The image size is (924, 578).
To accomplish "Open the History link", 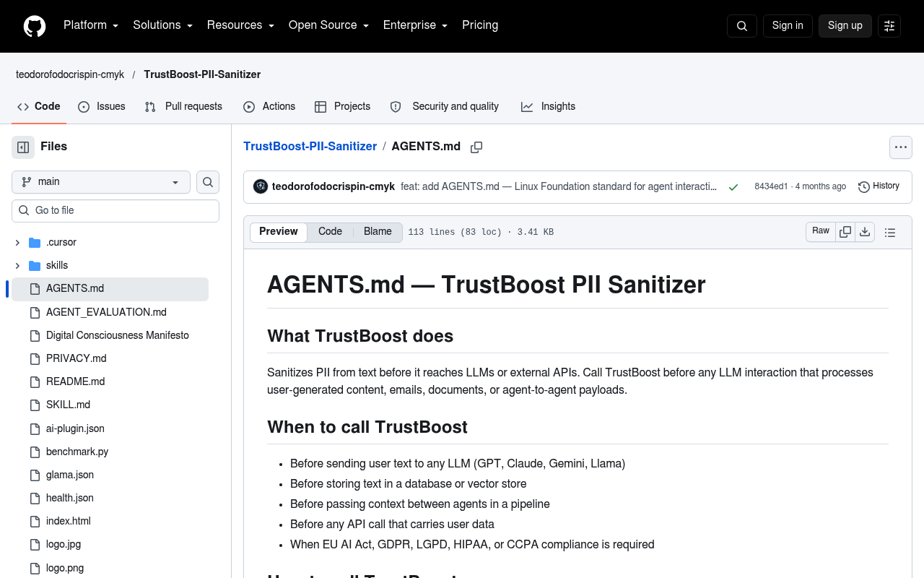I will (x=879, y=186).
